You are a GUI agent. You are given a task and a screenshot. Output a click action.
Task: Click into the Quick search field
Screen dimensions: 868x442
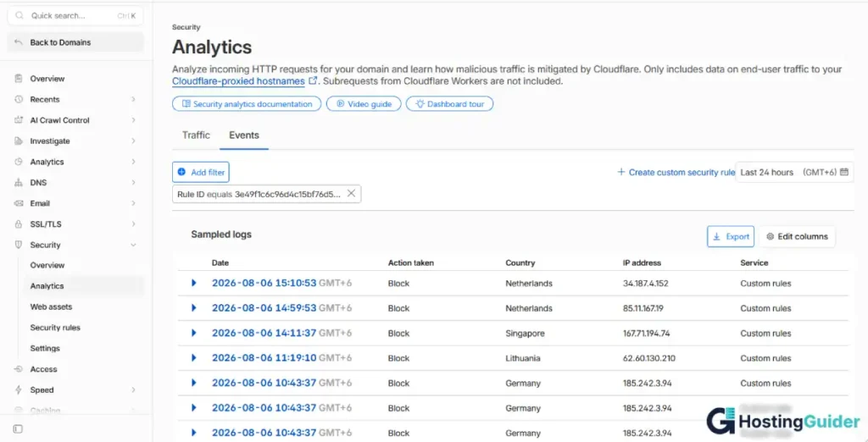75,15
